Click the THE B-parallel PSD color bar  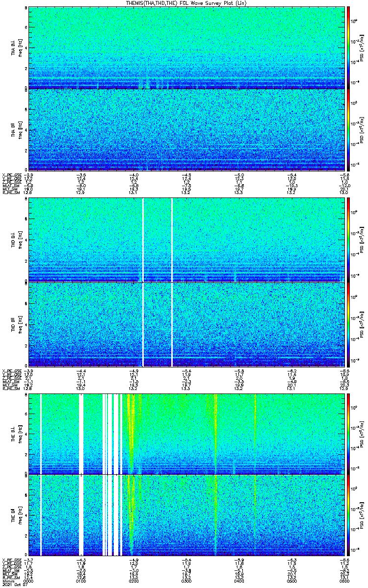tap(348, 515)
